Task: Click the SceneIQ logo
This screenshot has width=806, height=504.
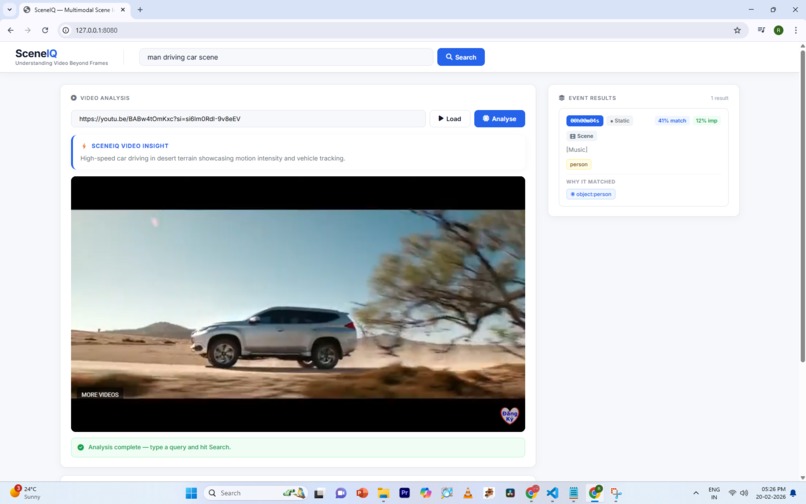Action: 36,53
